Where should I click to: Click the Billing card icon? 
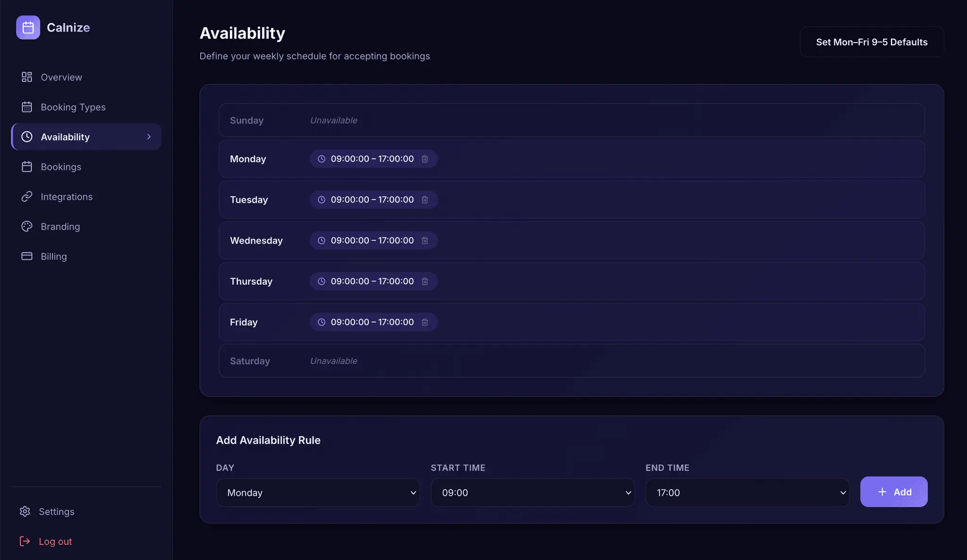point(27,256)
